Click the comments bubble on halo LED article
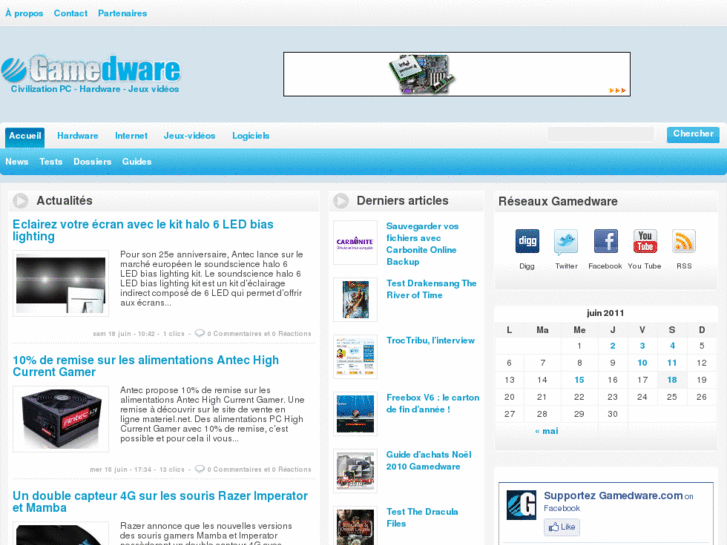Screen dimensions: 727x545 tap(200, 333)
